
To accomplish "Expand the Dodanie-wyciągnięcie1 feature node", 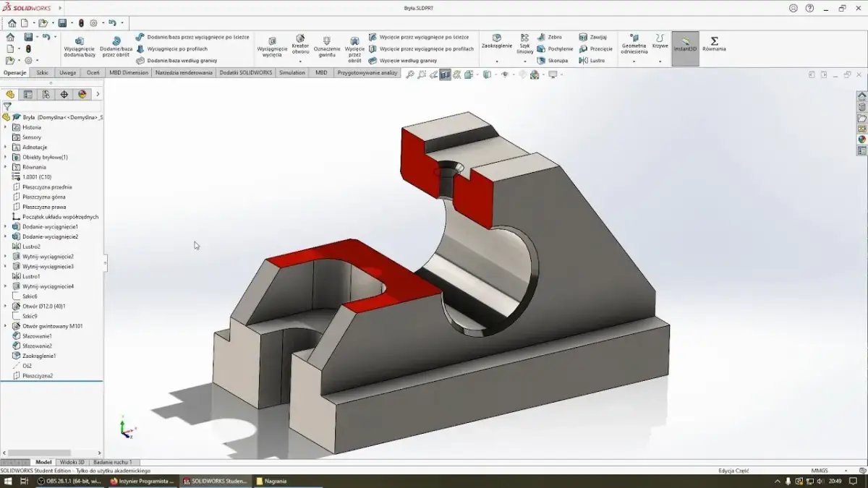I will tap(6, 227).
